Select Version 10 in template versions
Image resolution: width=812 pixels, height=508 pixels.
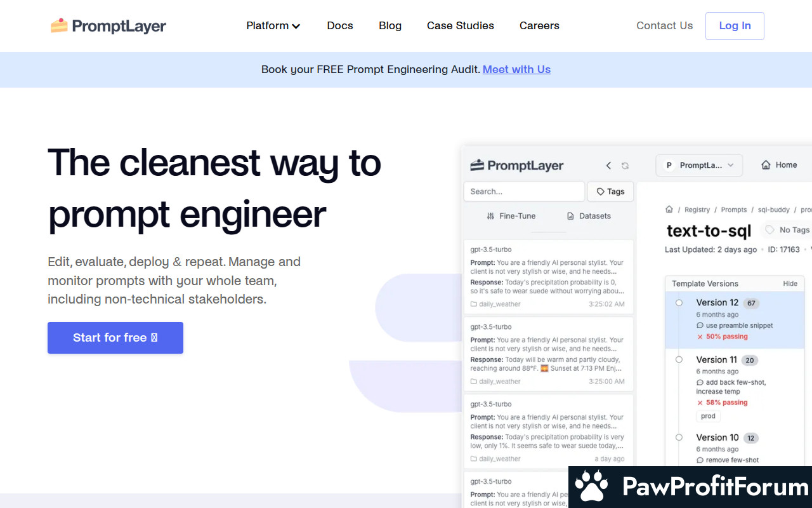[735, 448]
